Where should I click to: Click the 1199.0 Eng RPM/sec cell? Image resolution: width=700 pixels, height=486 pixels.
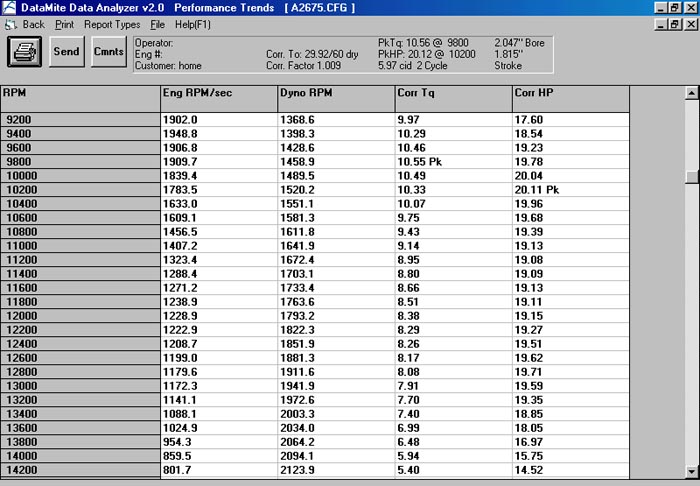point(219,358)
